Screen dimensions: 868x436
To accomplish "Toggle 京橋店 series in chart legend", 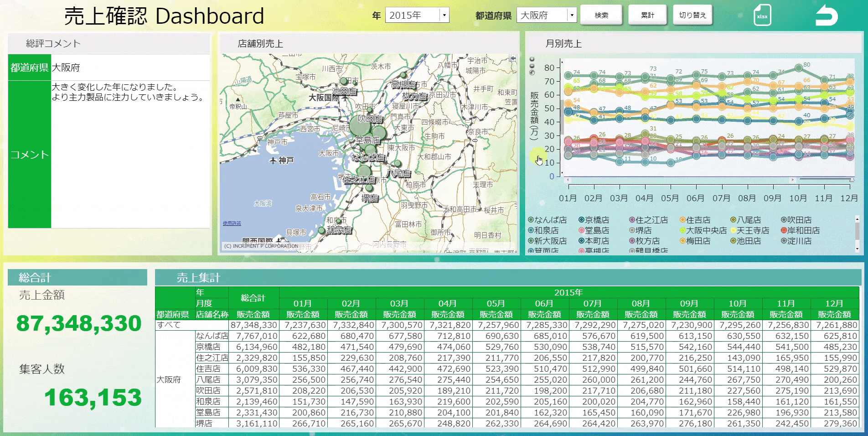I will (594, 220).
